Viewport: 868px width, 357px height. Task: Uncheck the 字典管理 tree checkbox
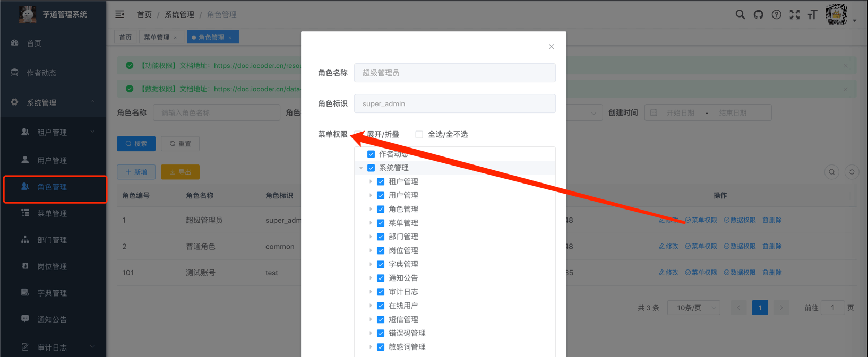pos(381,264)
